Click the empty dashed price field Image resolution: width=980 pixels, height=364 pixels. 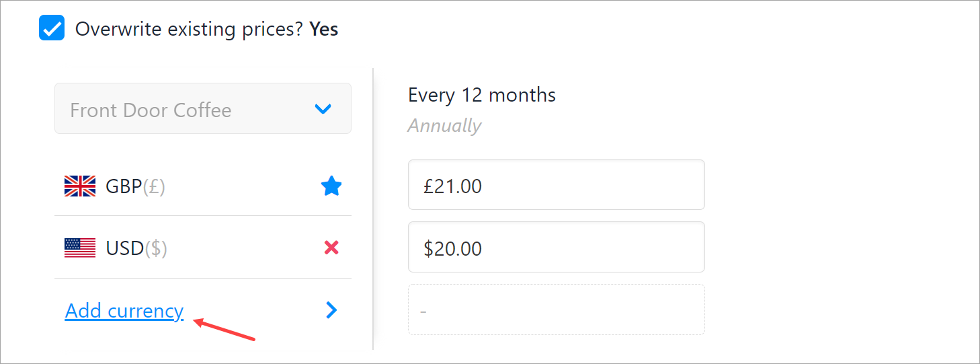pyautogui.click(x=556, y=310)
